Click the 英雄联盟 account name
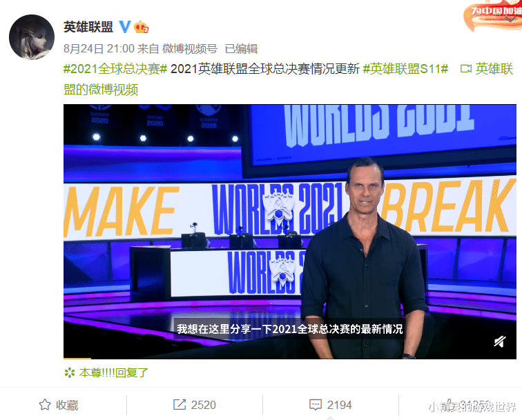522x420 pixels. point(88,27)
